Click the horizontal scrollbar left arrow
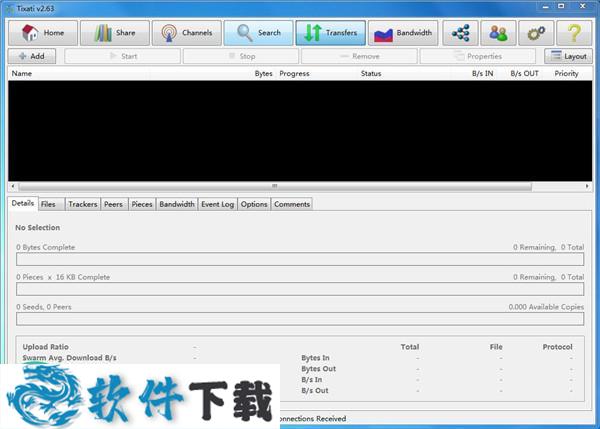The height and width of the screenshot is (429, 600). click(13, 186)
